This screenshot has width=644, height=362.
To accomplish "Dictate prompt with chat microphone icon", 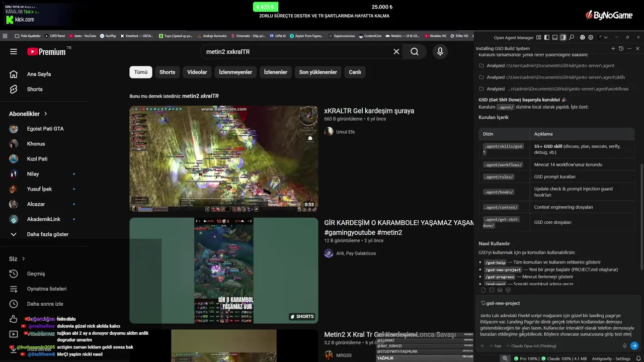I will [624, 346].
